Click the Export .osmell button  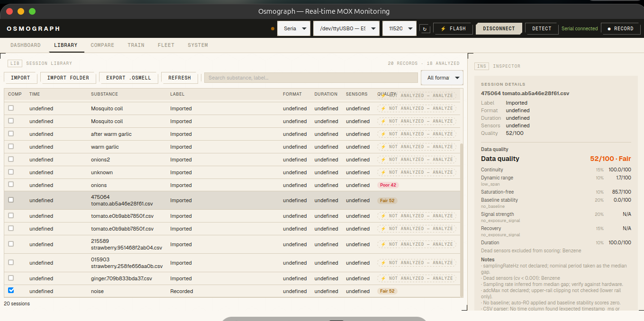coord(128,78)
